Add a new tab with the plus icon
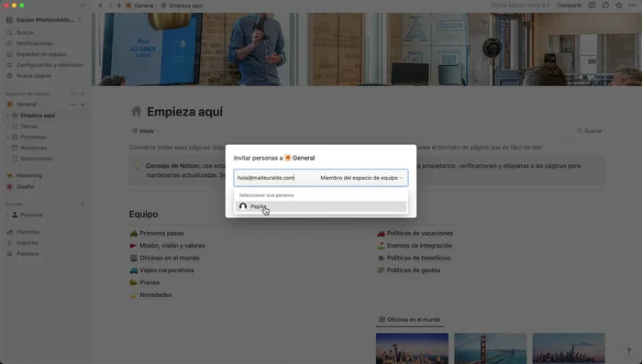The height and width of the screenshot is (364, 642). pyautogui.click(x=119, y=6)
